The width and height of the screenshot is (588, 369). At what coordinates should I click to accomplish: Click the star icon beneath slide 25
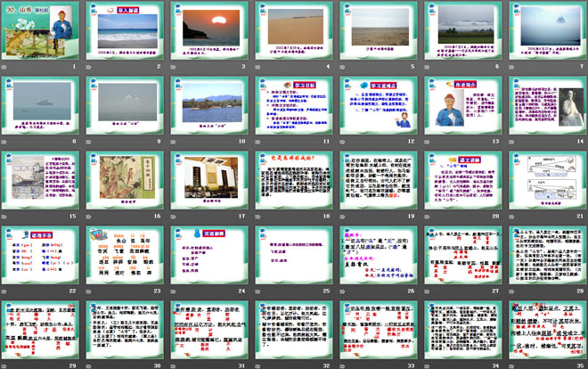[x=258, y=291]
